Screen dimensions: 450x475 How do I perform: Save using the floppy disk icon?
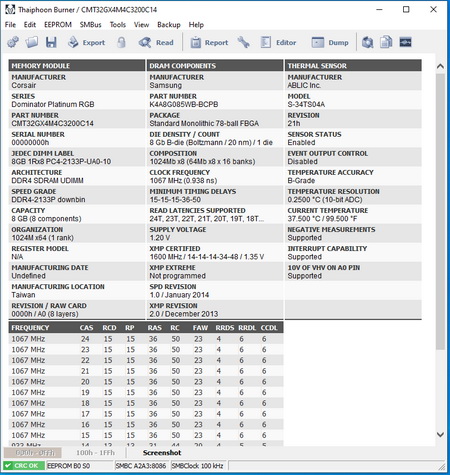(51, 42)
